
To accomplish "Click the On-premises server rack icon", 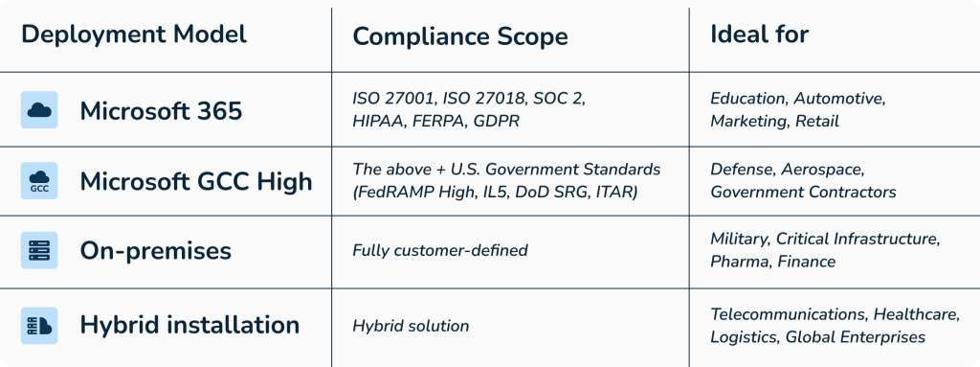I will (x=39, y=250).
